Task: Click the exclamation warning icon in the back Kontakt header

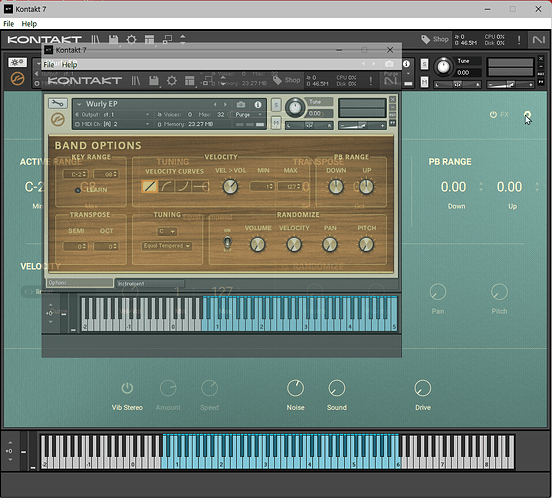Action: tap(519, 39)
